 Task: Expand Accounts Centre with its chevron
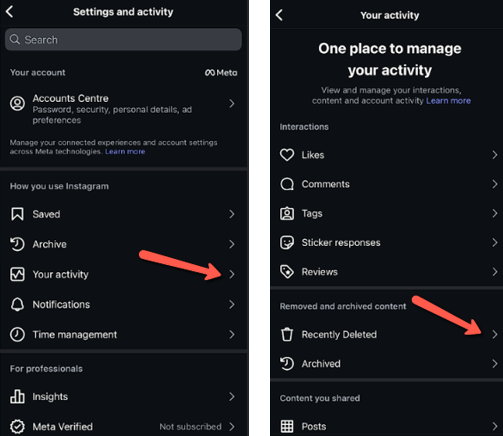click(x=232, y=104)
